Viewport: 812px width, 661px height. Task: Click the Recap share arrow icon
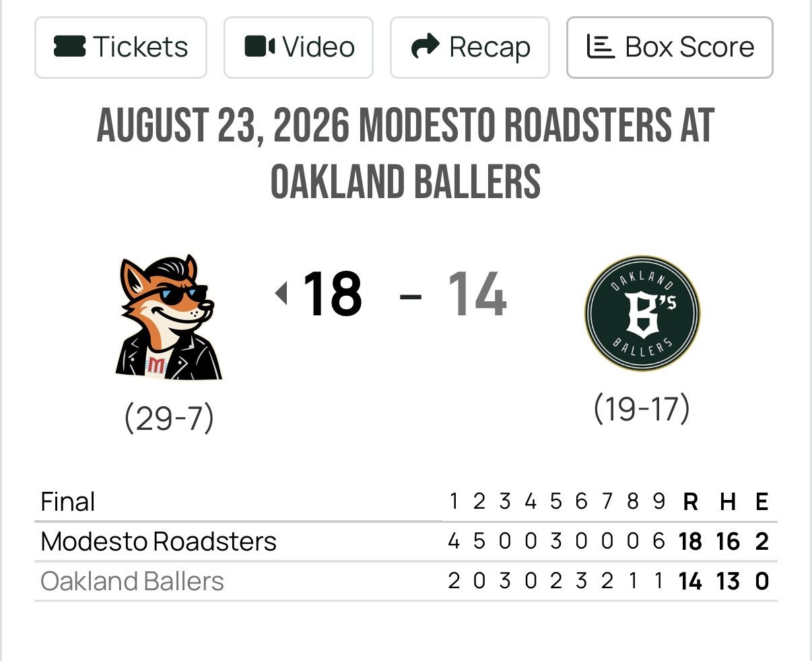(x=425, y=47)
